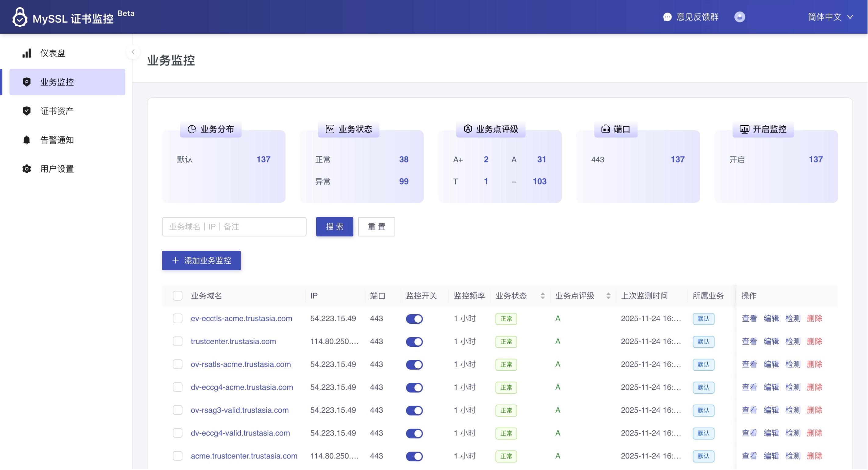Click the 用户设置 gear icon

tap(27, 169)
